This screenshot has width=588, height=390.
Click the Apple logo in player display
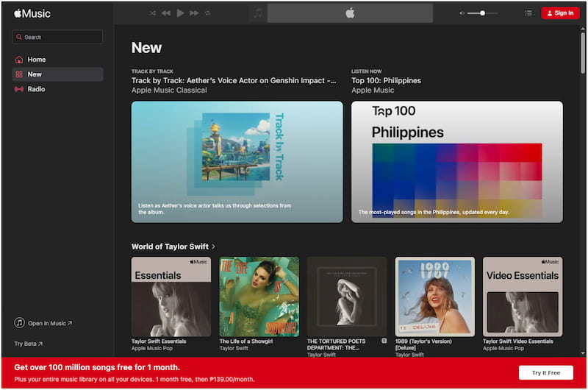coord(350,13)
